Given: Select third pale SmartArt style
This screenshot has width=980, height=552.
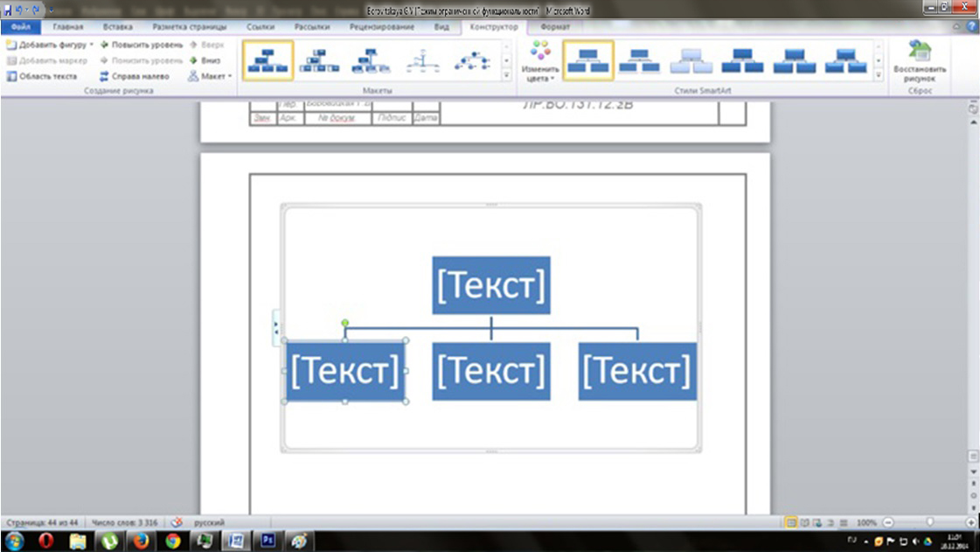Looking at the screenshot, I should coord(692,60).
